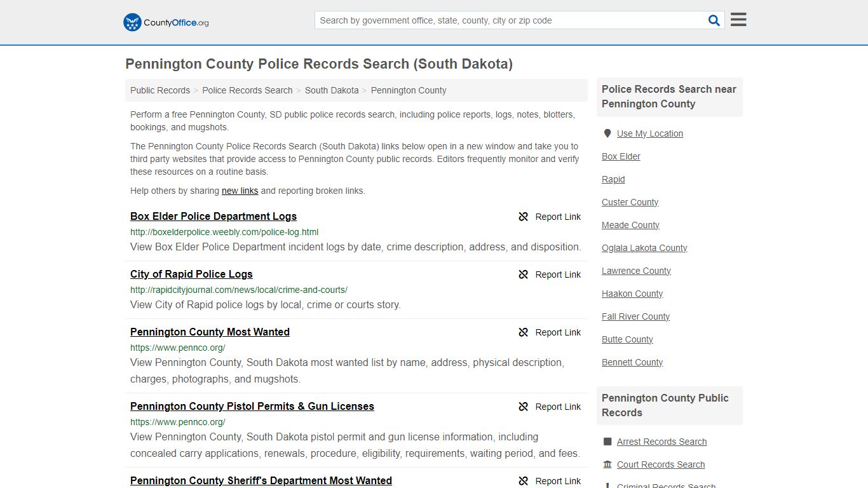Visit rapidcityjournal.com crime-and-courts URL
Viewport: 868px width, 488px height.
(x=239, y=290)
